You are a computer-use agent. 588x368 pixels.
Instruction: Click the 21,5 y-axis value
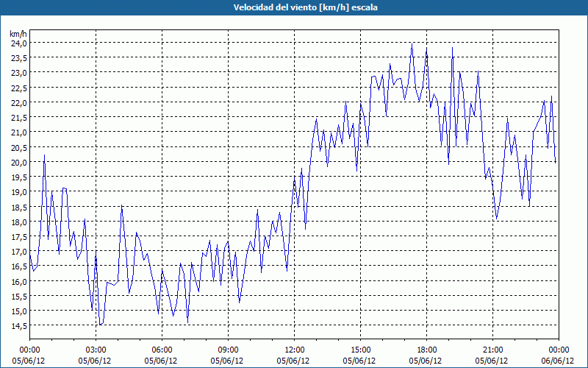tap(18, 118)
